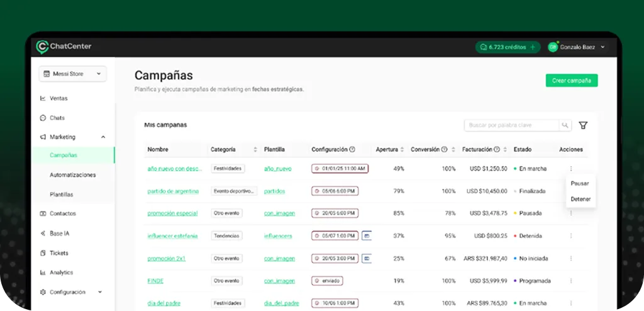Click the search magnifier icon

565,125
